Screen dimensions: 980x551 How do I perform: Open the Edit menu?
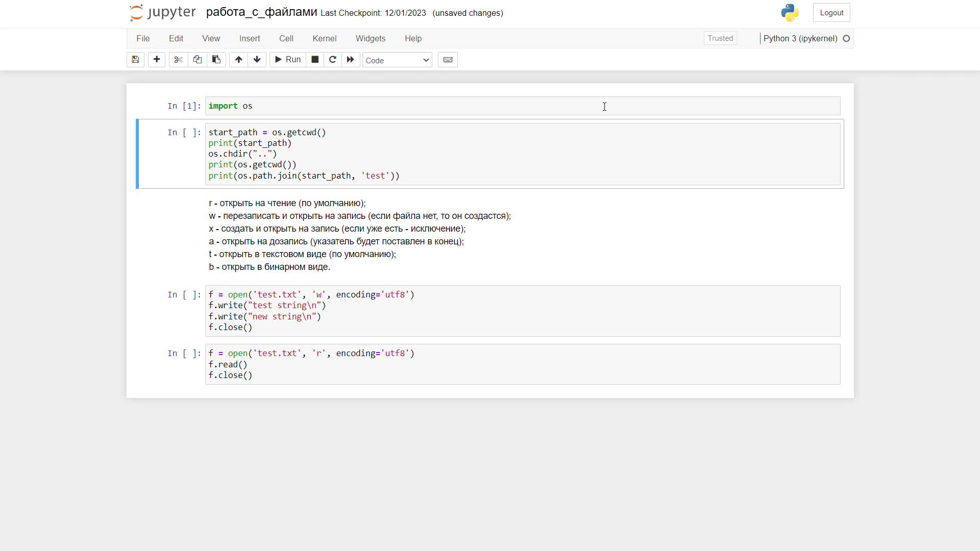pyautogui.click(x=176, y=39)
